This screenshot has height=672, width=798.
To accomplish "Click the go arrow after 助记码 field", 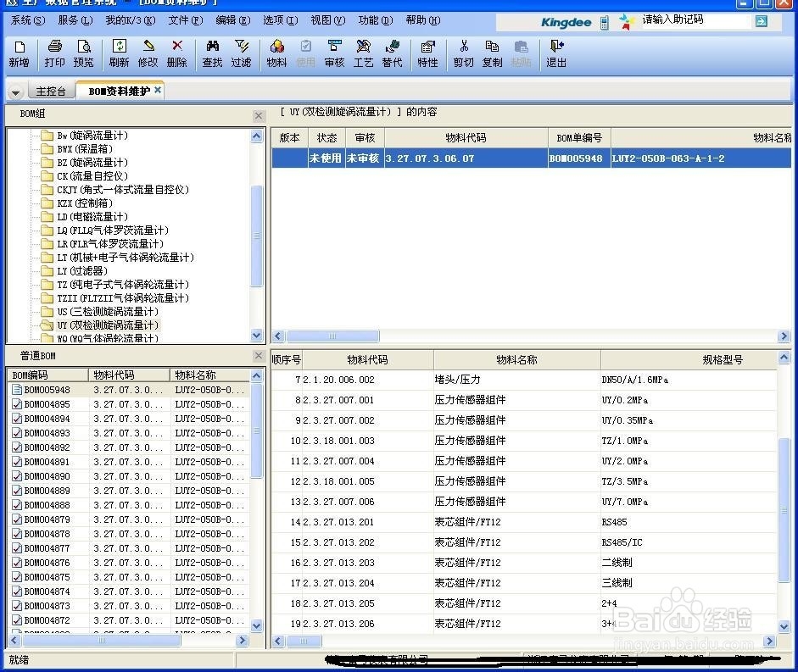I will [x=762, y=21].
